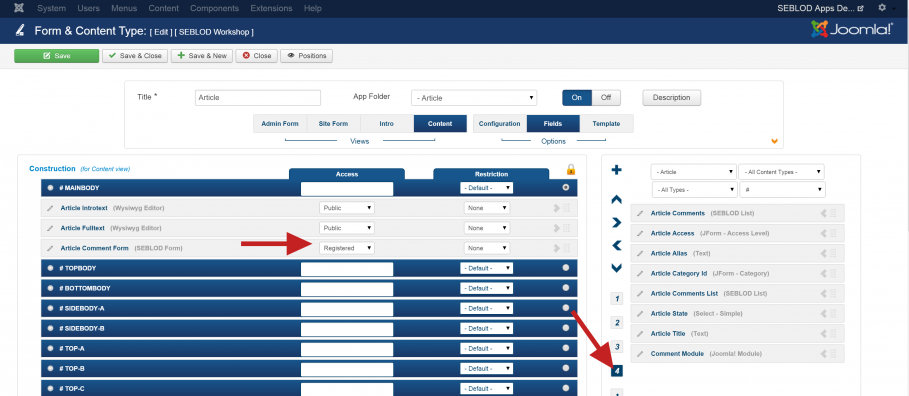
Task: Switch to the Site Form view tab
Action: click(333, 123)
